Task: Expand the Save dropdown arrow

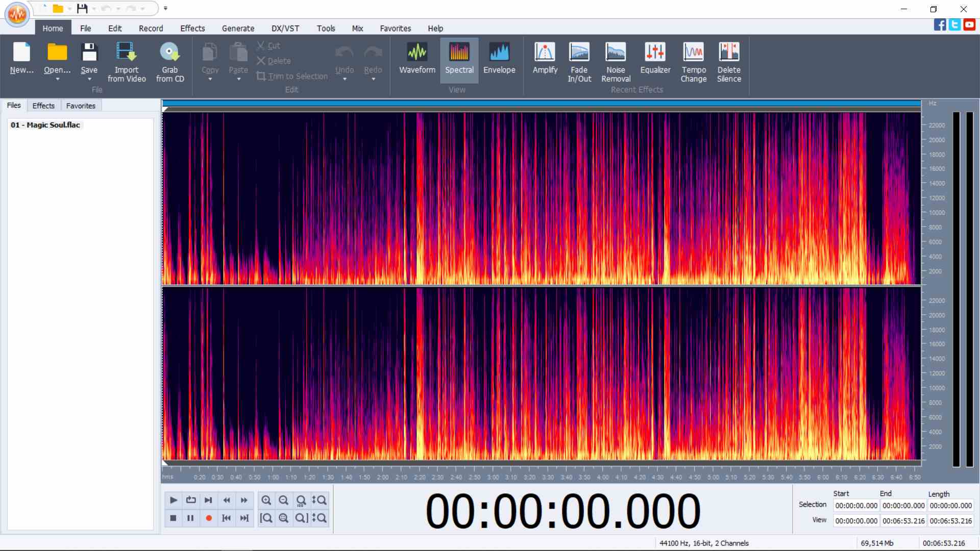Action: coord(89,80)
